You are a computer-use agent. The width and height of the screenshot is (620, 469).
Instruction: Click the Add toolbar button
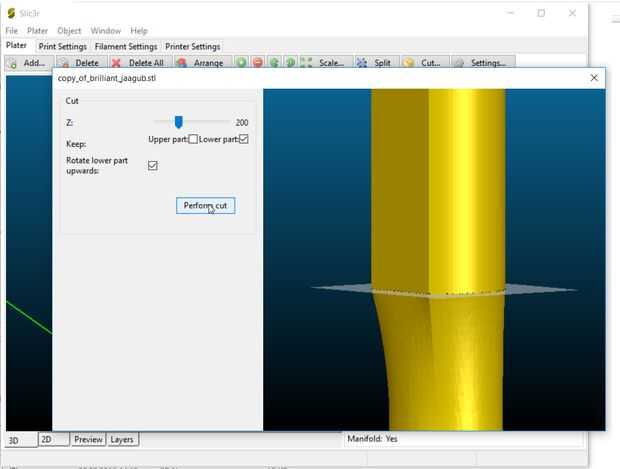click(28, 63)
